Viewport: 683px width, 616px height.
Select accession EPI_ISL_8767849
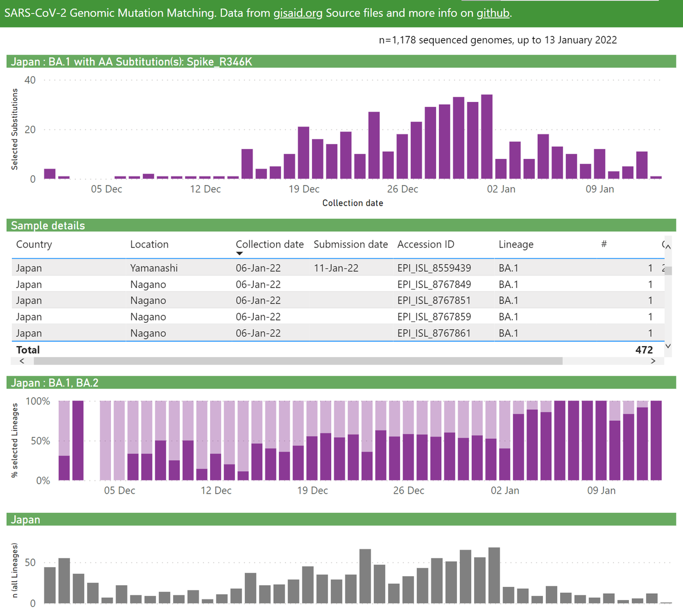(x=434, y=284)
